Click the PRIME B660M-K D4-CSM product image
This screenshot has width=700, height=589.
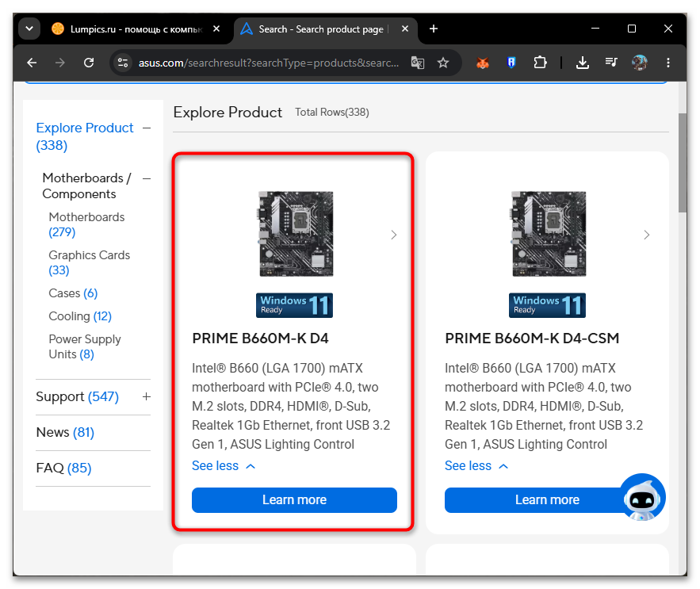549,234
